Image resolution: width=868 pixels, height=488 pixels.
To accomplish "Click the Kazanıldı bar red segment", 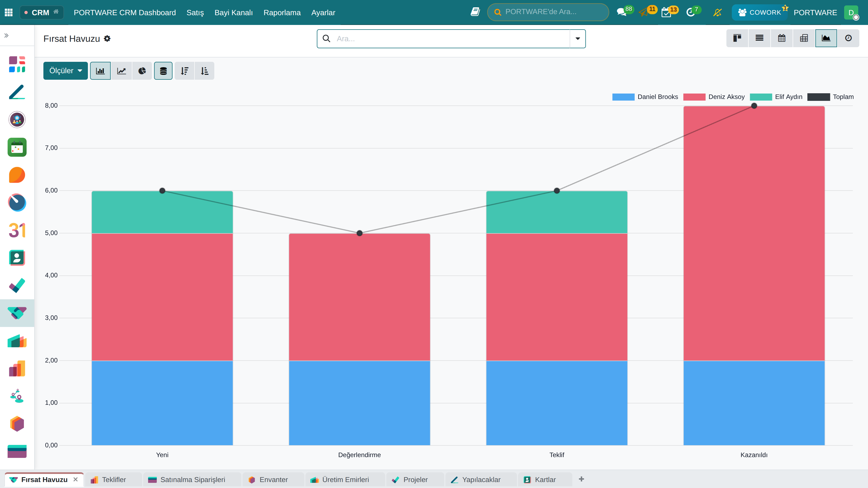I will (754, 233).
